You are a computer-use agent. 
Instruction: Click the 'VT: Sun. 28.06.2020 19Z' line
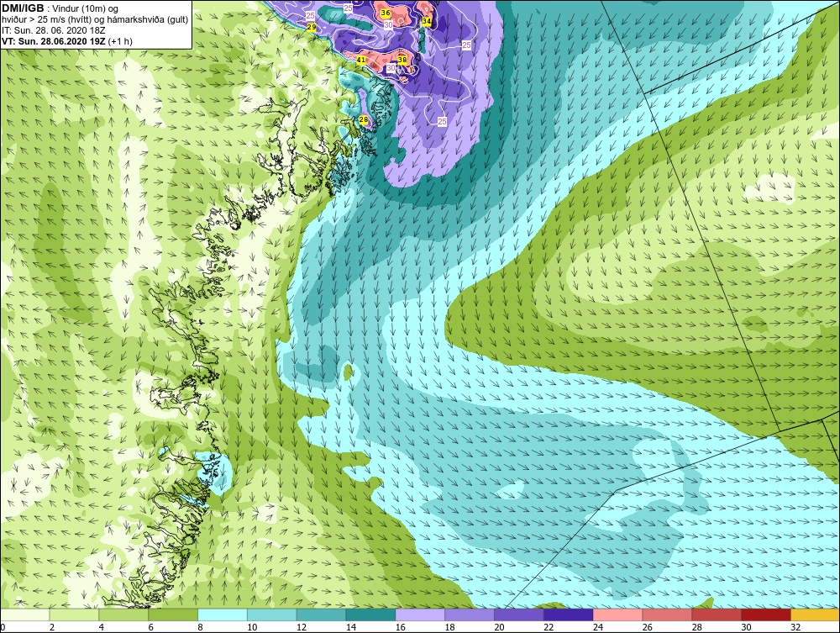coord(54,41)
